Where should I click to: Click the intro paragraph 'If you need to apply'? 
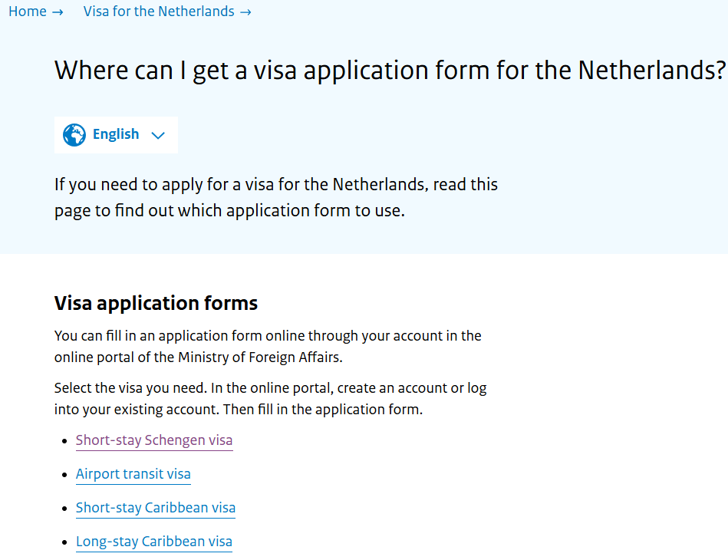coord(276,197)
